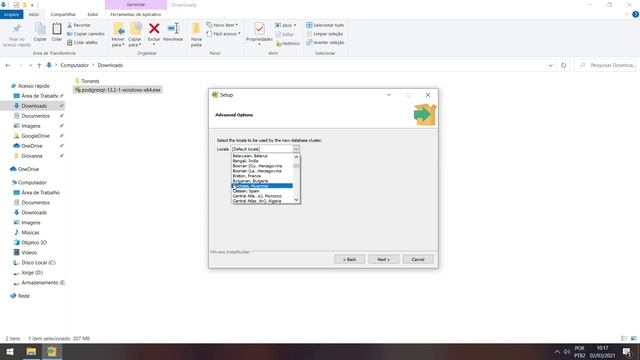
Task: Switch to the Exibir ribbon tab
Action: (x=93, y=14)
